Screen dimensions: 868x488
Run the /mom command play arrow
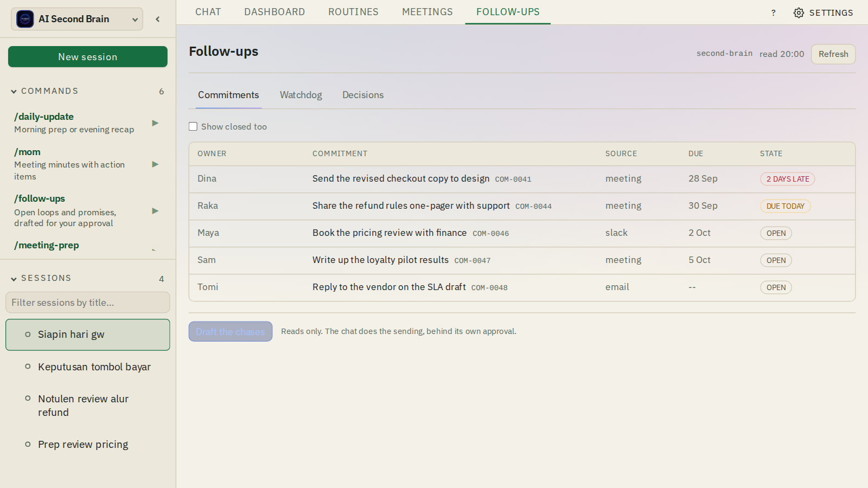[155, 164]
